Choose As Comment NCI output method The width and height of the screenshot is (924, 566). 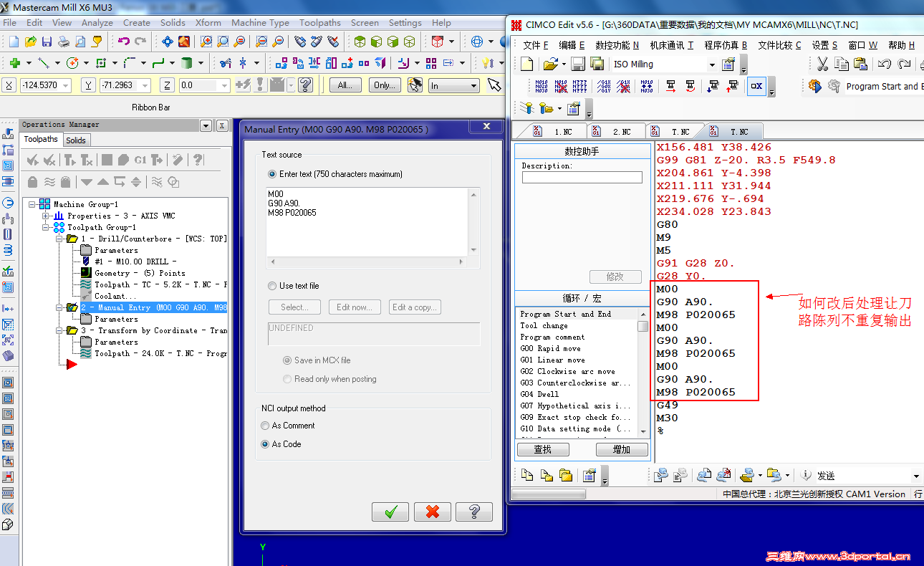(x=266, y=426)
